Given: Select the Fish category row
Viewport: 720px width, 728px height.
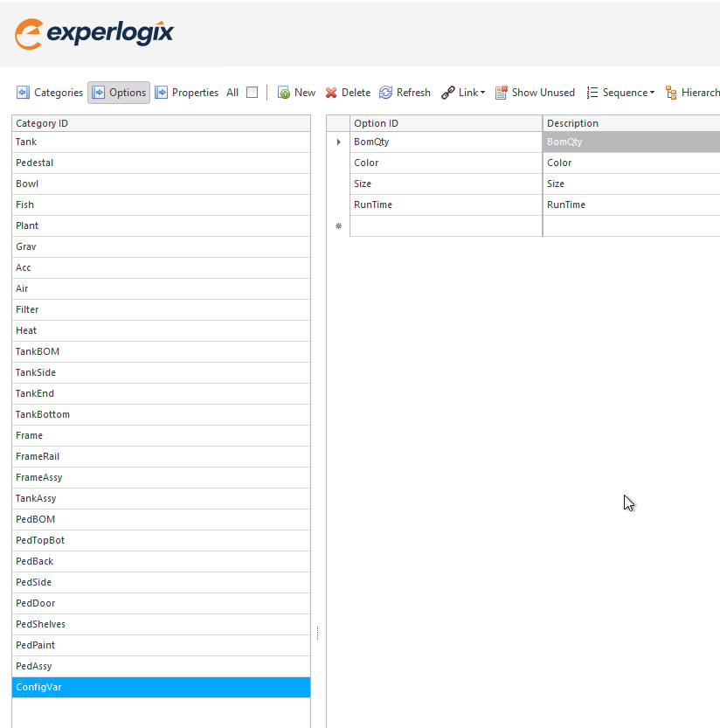Looking at the screenshot, I should coord(161,205).
